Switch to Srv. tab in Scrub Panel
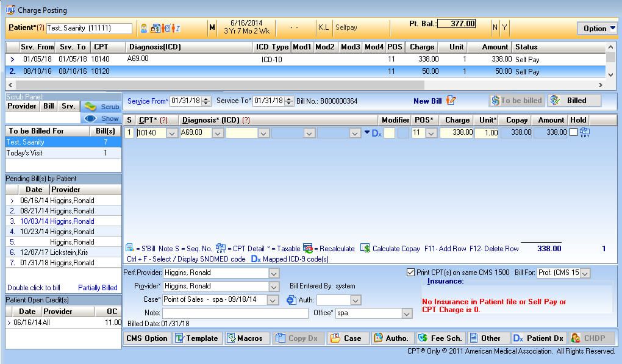This screenshot has width=622, height=364. 68,106
